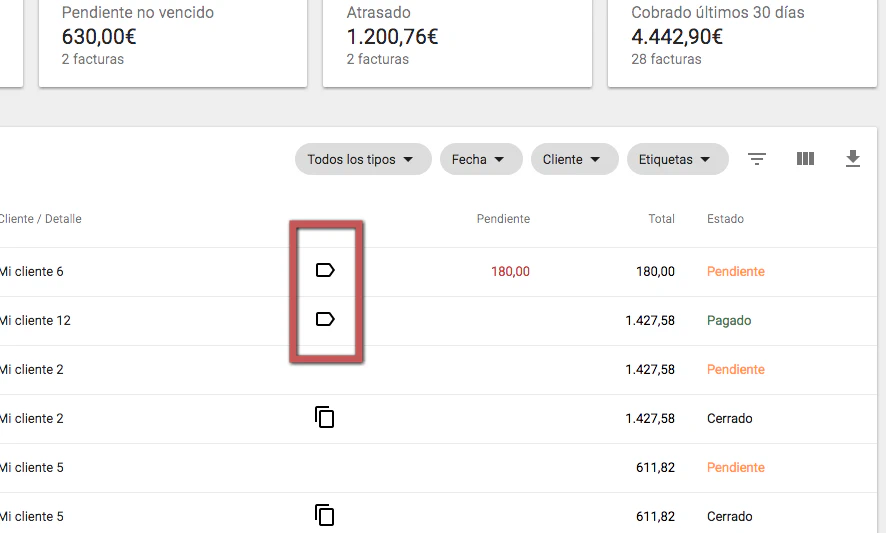Expand the Etiquetas filter dropdown
Image resolution: width=886 pixels, height=533 pixels.
point(677,159)
